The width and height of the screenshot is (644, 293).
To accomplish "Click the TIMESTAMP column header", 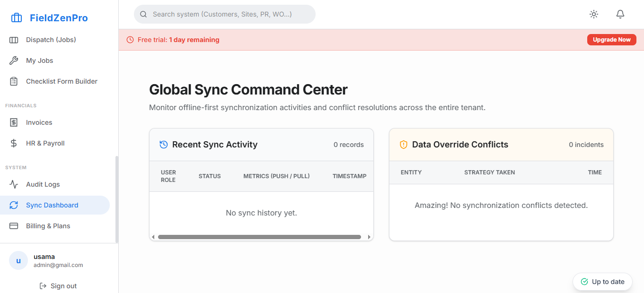I will [x=350, y=176].
